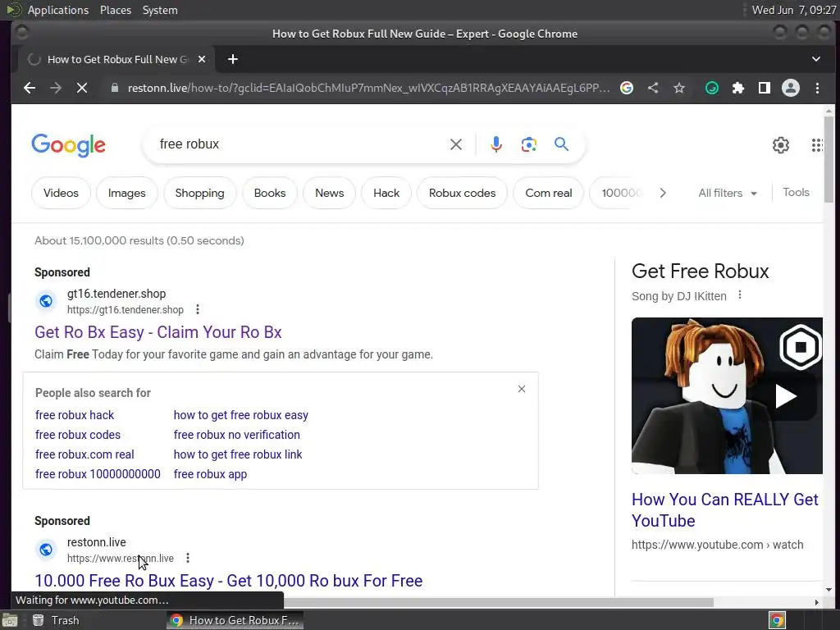Start voice search with the microphone
This screenshot has height=630, width=840.
click(496, 144)
